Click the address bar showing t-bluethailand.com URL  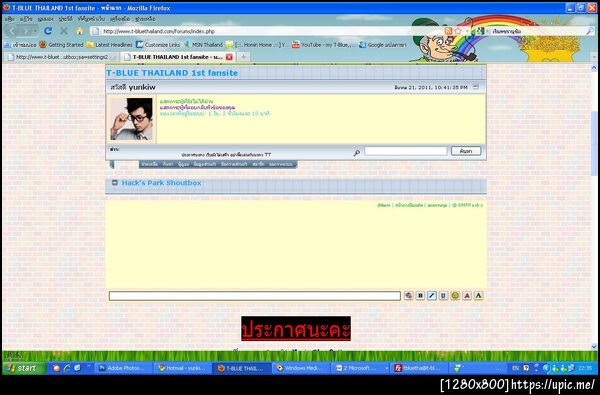(268, 31)
